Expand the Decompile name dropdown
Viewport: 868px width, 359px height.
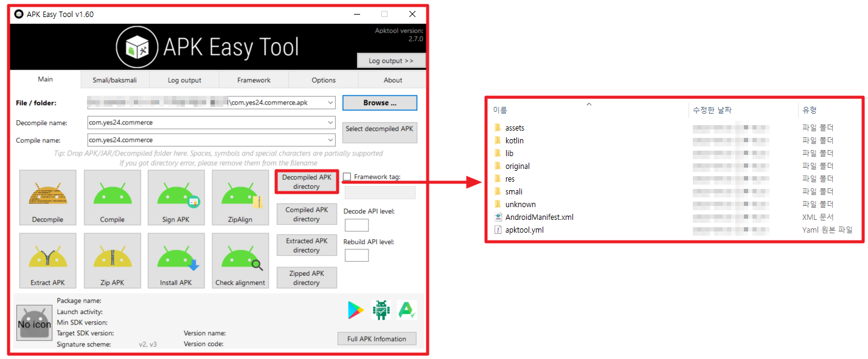point(330,122)
